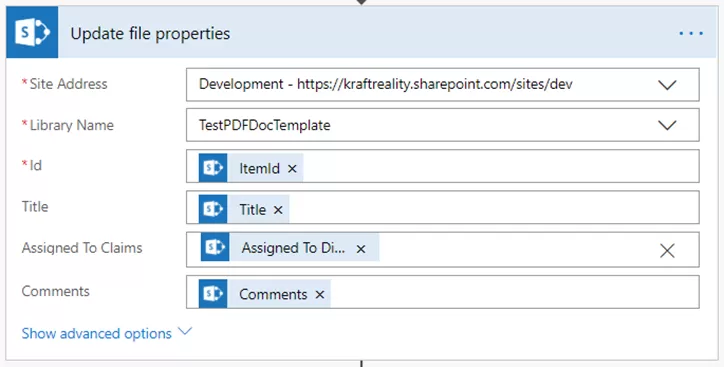Open the Library Name dropdown
Screen dimensions: 724x367
tap(667, 125)
